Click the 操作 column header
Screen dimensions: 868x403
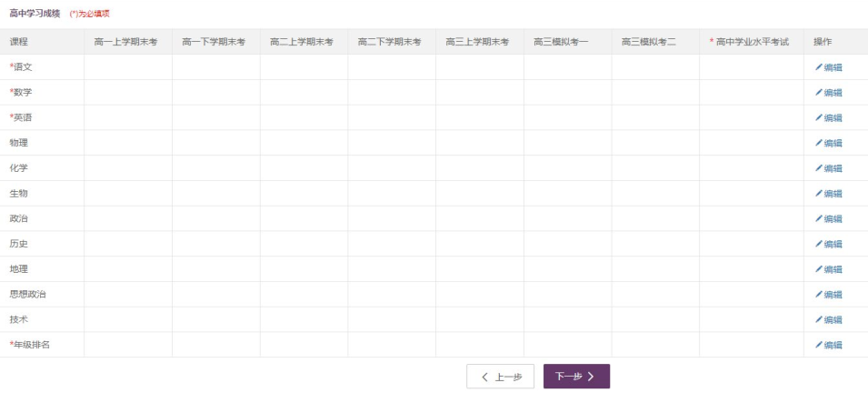(x=823, y=42)
